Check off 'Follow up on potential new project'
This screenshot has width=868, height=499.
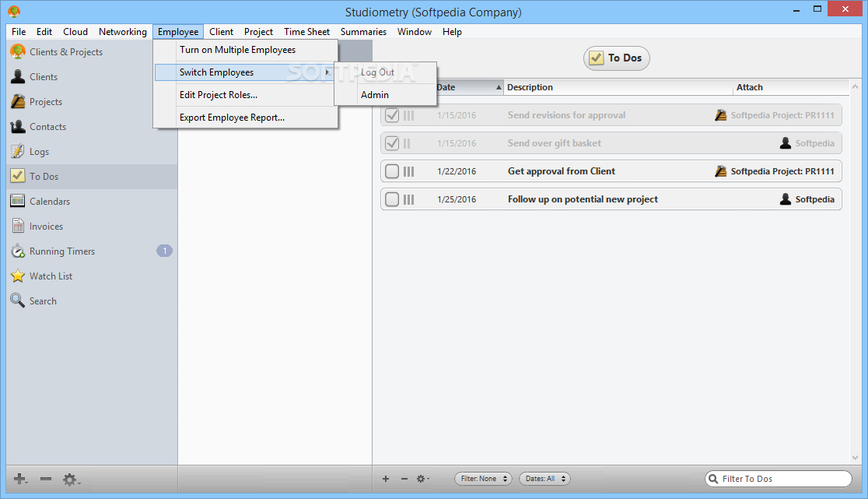click(392, 199)
